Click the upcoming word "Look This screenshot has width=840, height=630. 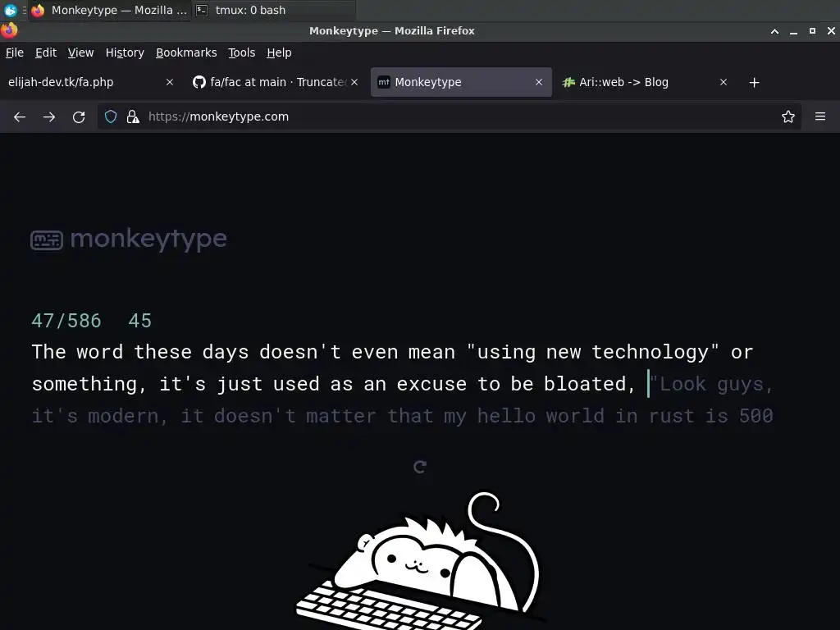click(x=678, y=384)
